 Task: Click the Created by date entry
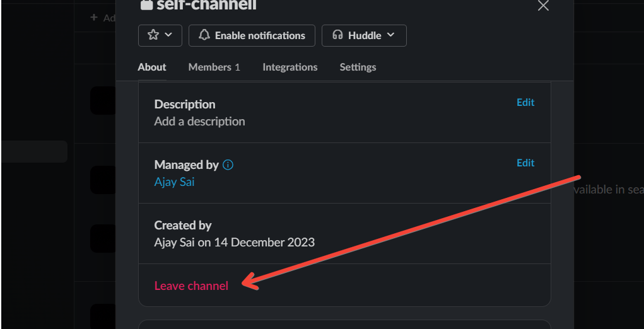pos(234,241)
